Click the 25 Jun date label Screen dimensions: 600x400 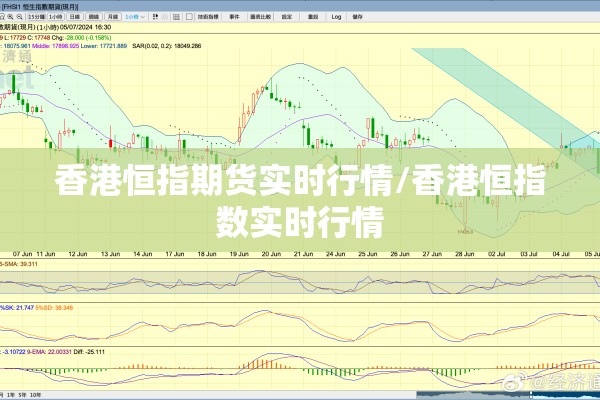368,254
